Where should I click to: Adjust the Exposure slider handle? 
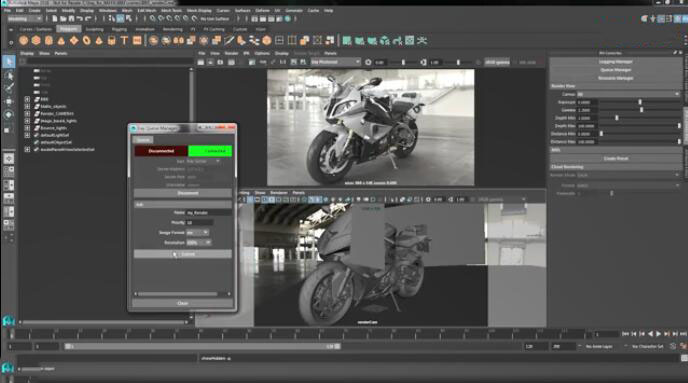tap(640, 102)
